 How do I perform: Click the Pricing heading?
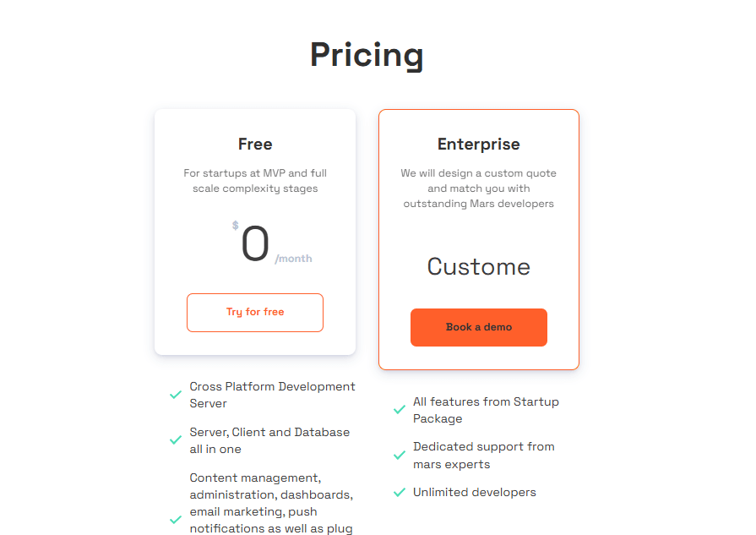[367, 55]
